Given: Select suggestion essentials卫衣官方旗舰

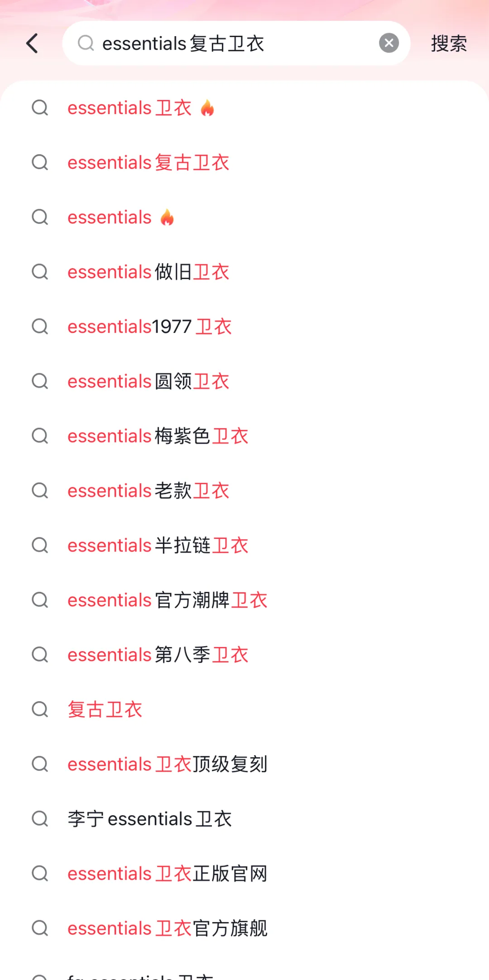Looking at the screenshot, I should coord(244,928).
